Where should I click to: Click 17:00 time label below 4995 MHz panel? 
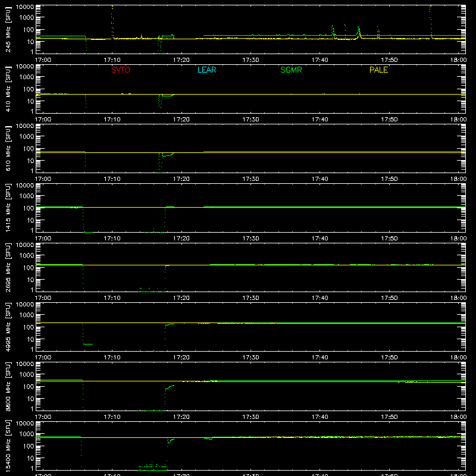(x=43, y=358)
